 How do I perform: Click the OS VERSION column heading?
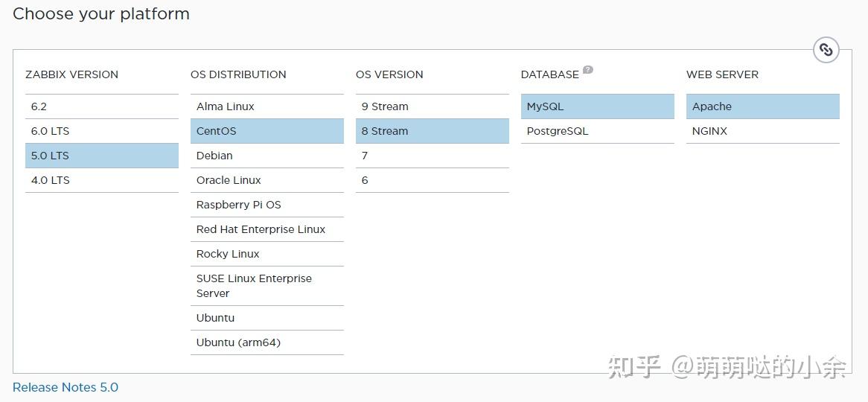(389, 74)
